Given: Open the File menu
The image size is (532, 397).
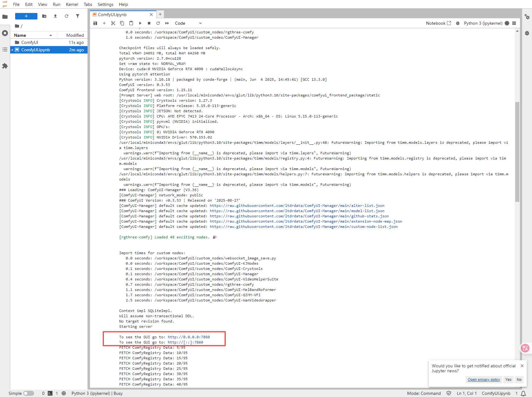Looking at the screenshot, I should pos(16,4).
